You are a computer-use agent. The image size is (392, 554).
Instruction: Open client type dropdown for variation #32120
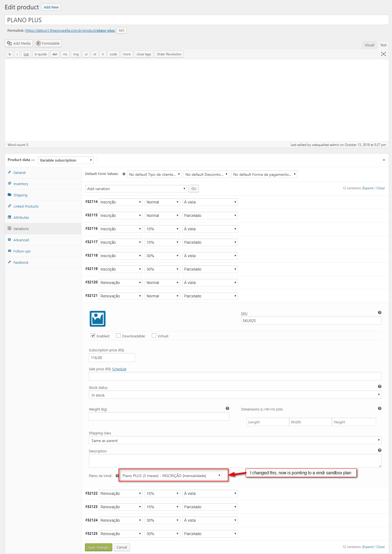point(121,283)
